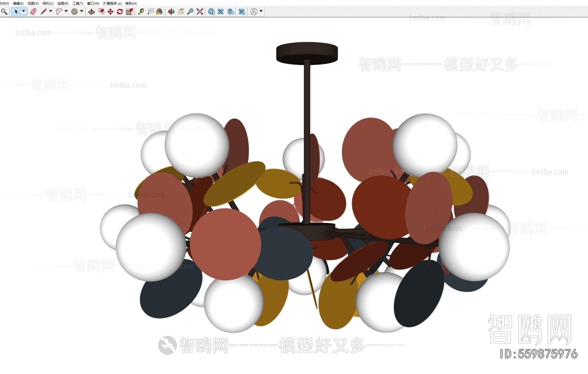Image resolution: width=588 pixels, height=374 pixels.
Task: Select the Eraser tool
Action: pos(33,12)
